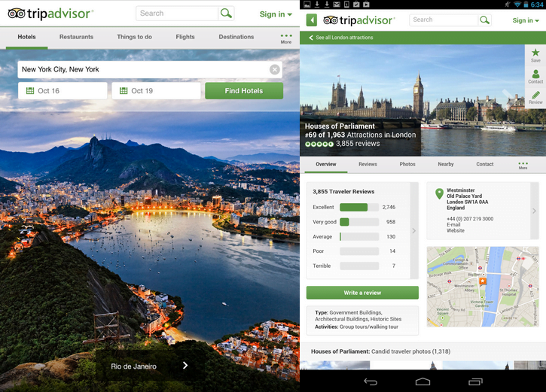Edit the New York City, New York destination
This screenshot has height=392, width=546.
(143, 69)
